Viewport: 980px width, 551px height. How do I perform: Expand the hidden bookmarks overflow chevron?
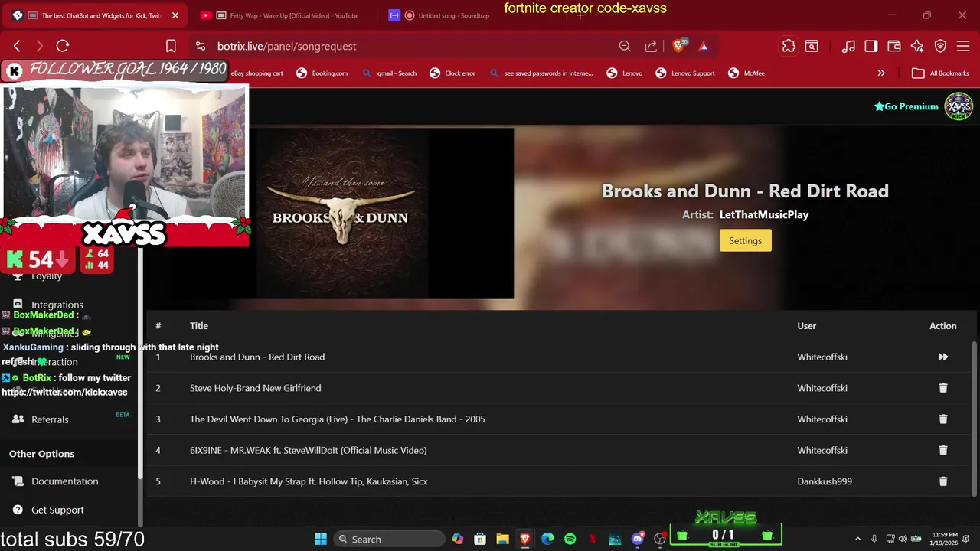coord(881,73)
